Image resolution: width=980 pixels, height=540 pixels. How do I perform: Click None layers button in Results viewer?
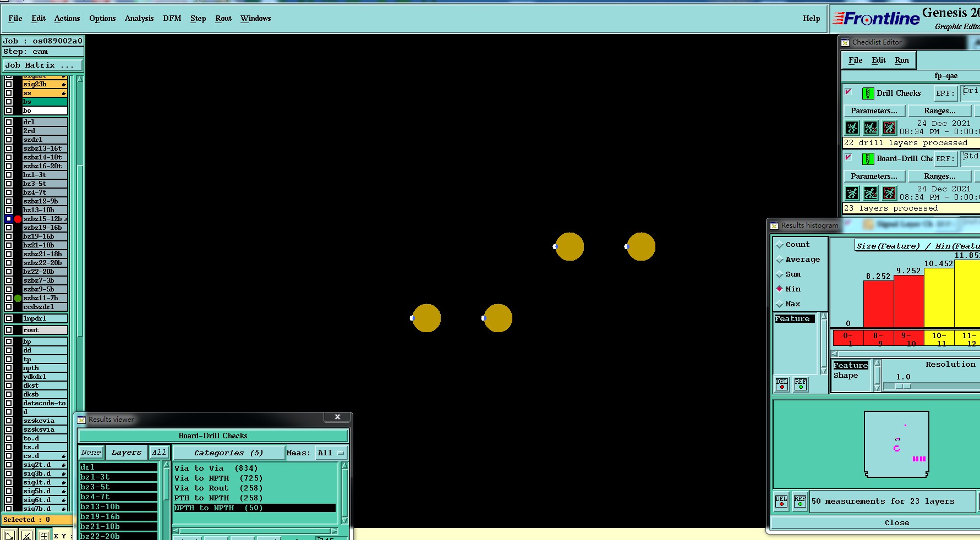tap(91, 453)
